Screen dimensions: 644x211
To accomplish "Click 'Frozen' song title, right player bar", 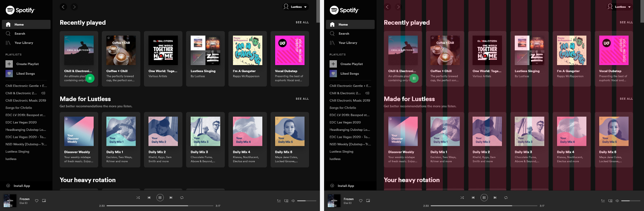I will pyautogui.click(x=349, y=199).
